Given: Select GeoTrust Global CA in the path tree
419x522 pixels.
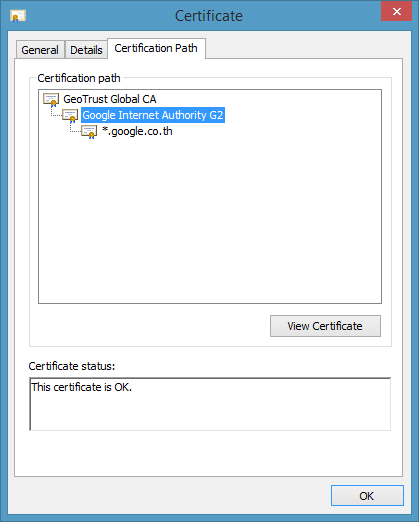Looking at the screenshot, I should [110, 99].
